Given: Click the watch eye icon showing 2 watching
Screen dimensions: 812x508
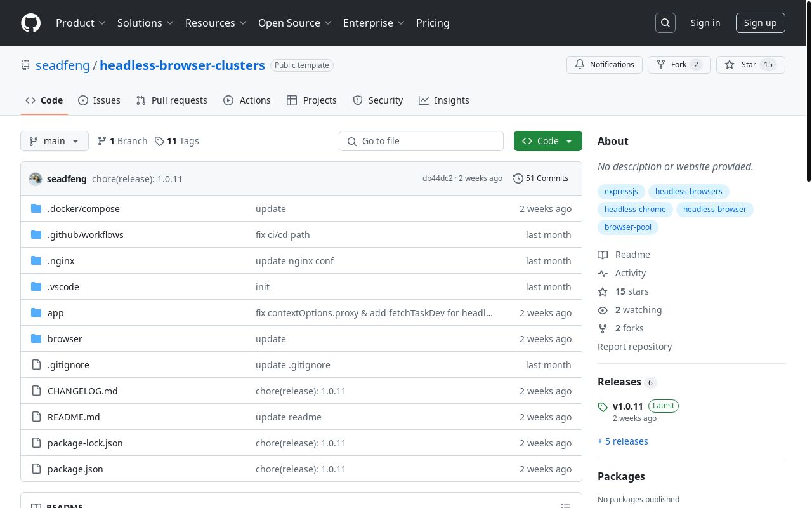Looking at the screenshot, I should click(x=603, y=311).
